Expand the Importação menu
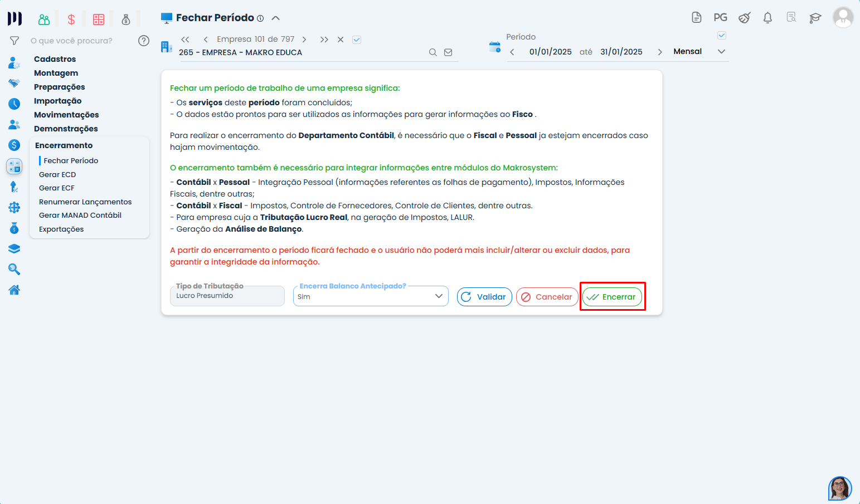Screen dimensions: 860x504 (58, 101)
